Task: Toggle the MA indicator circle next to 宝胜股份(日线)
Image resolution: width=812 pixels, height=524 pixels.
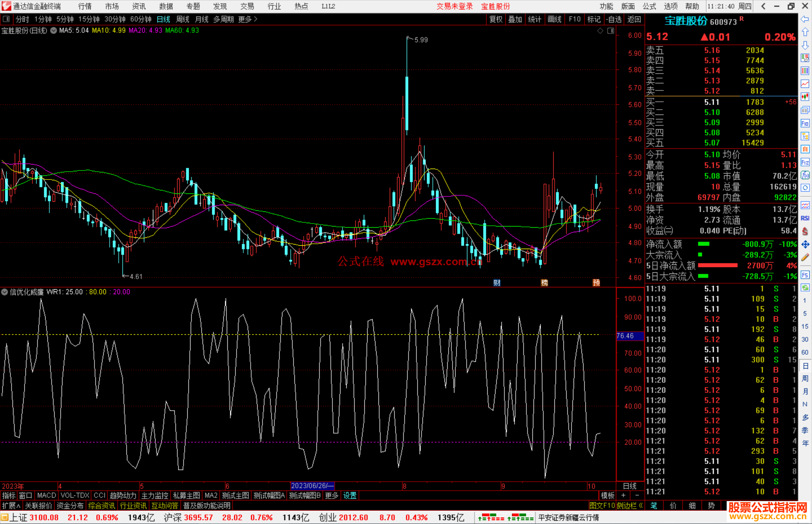Action: [54, 30]
